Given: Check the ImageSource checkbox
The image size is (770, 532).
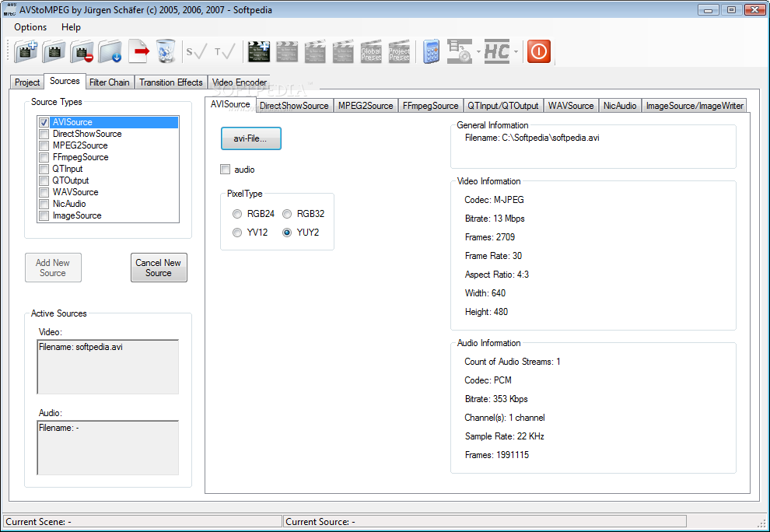Looking at the screenshot, I should tap(44, 215).
